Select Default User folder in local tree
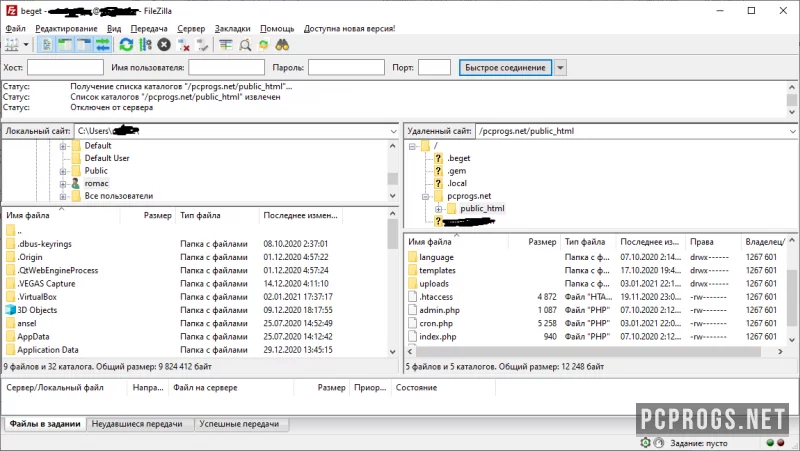800x451 pixels. (x=107, y=158)
